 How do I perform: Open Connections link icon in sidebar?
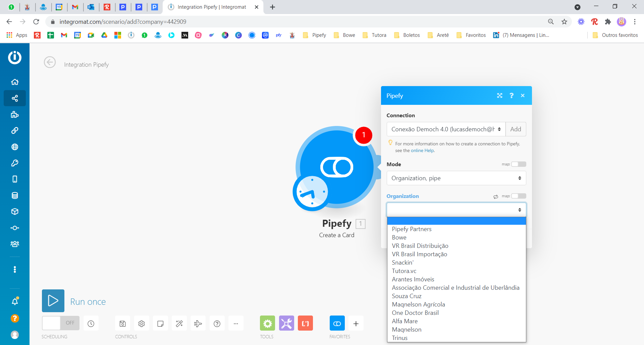(x=15, y=131)
